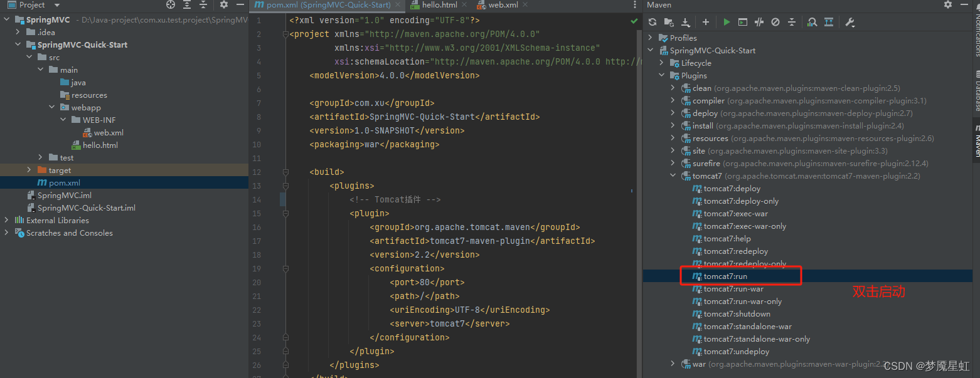Expand Lifecycle node in Maven
Screen dimensions: 980x378
[662, 63]
